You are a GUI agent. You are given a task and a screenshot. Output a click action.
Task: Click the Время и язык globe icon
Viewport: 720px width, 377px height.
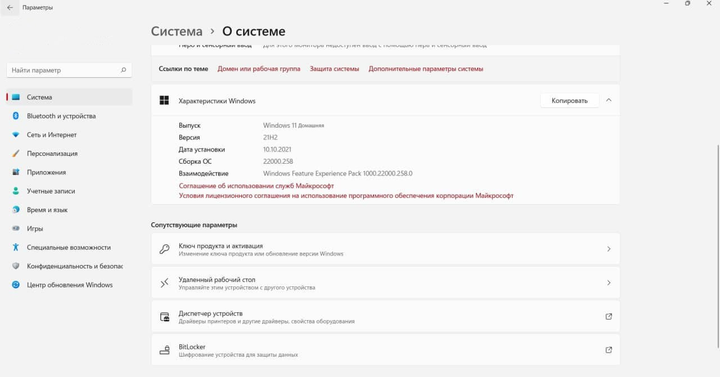click(16, 209)
